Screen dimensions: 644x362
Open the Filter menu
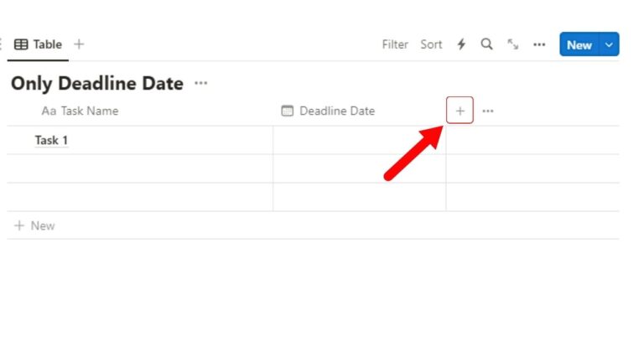pos(395,44)
